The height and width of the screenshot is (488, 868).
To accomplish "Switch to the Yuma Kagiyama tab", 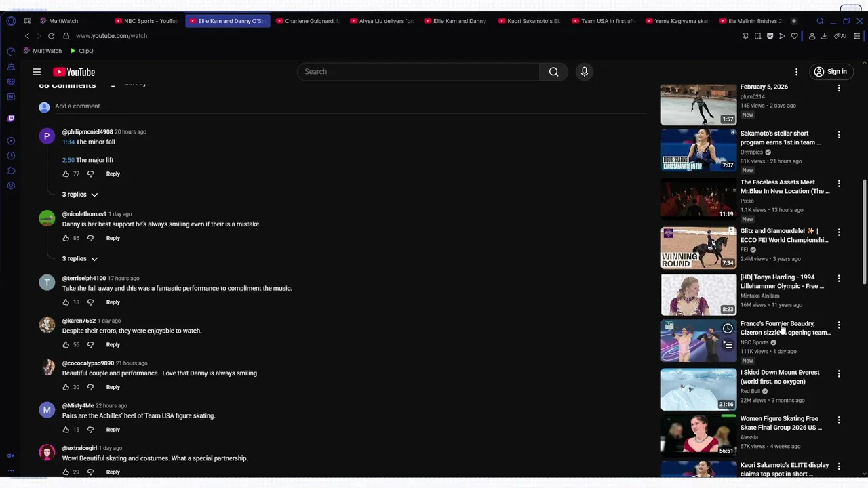I will coord(677,21).
